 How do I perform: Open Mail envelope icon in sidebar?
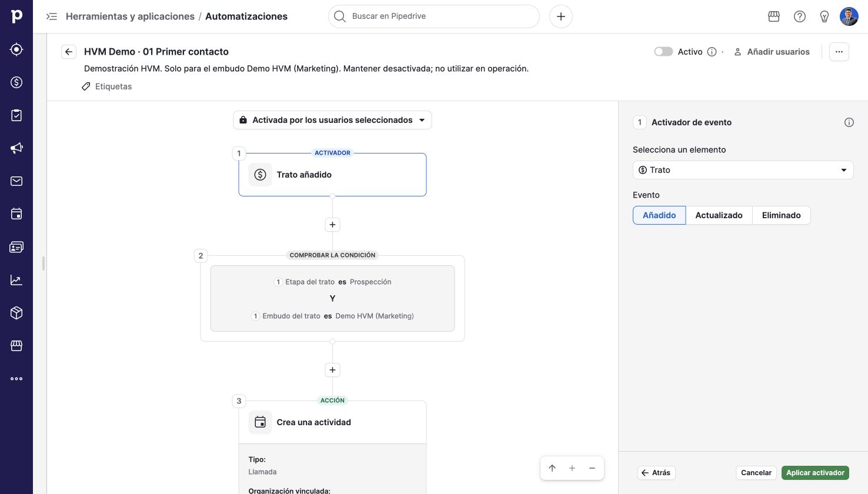pyautogui.click(x=16, y=181)
